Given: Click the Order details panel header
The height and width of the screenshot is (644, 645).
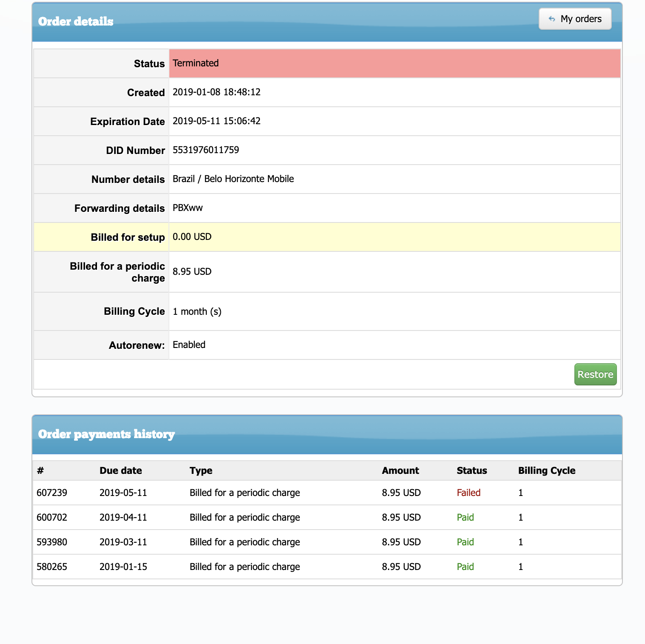Looking at the screenshot, I should [76, 22].
